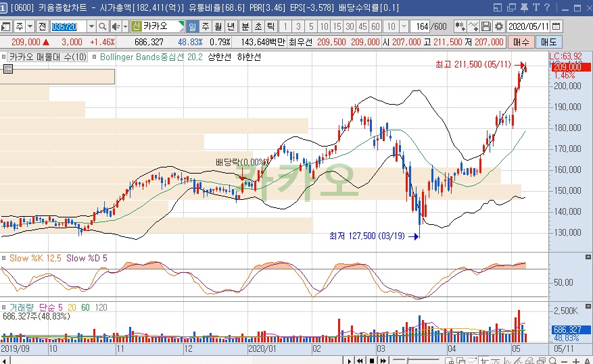Click the indicator line tool icon
The width and height of the screenshot is (593, 364).
tap(473, 26)
